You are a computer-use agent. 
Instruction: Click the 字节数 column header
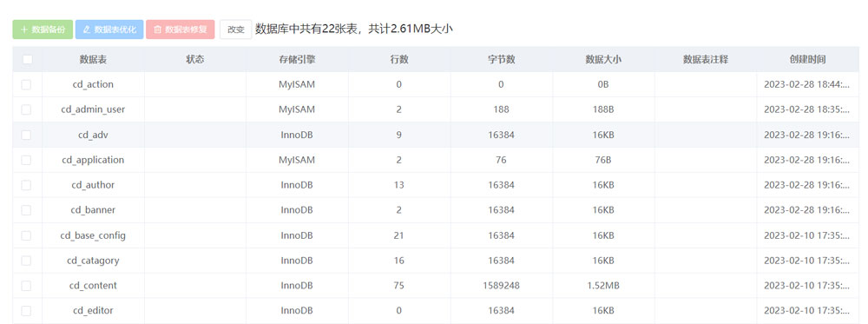(x=502, y=59)
